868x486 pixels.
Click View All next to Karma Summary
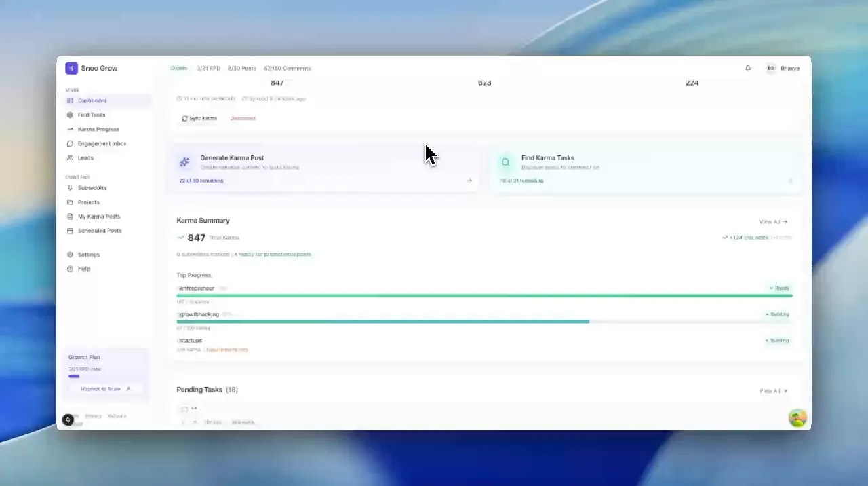772,221
